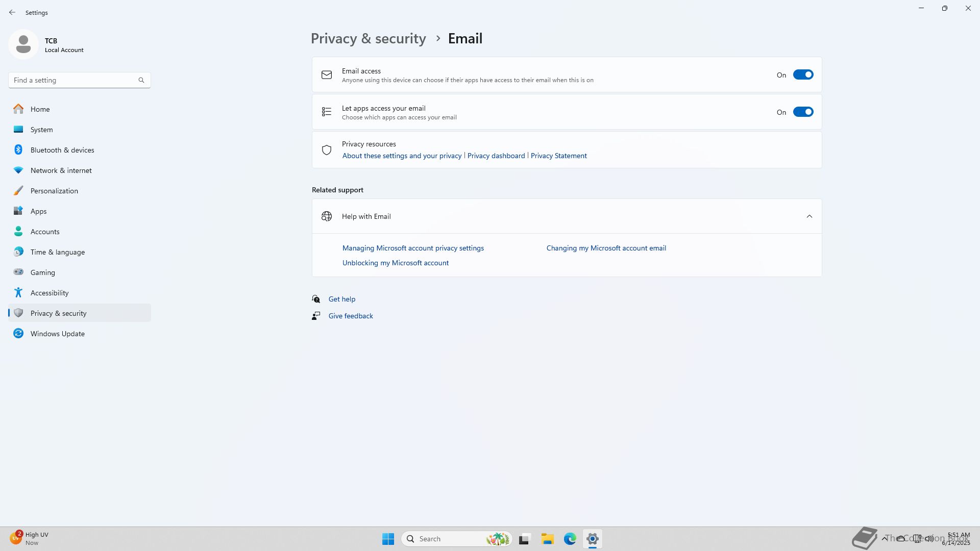The width and height of the screenshot is (980, 551).
Task: Click the Find a setting search box
Action: (x=74, y=80)
